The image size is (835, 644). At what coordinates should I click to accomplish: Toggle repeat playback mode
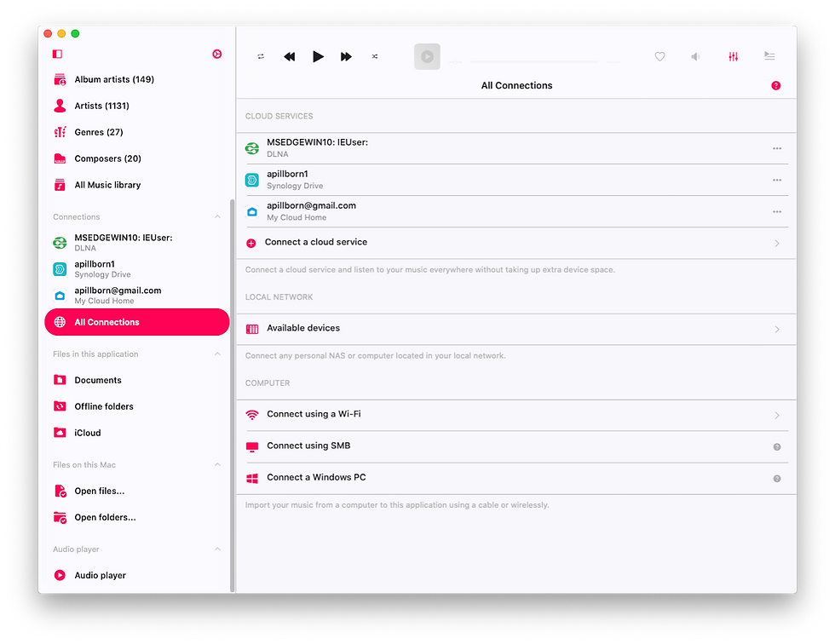261,56
